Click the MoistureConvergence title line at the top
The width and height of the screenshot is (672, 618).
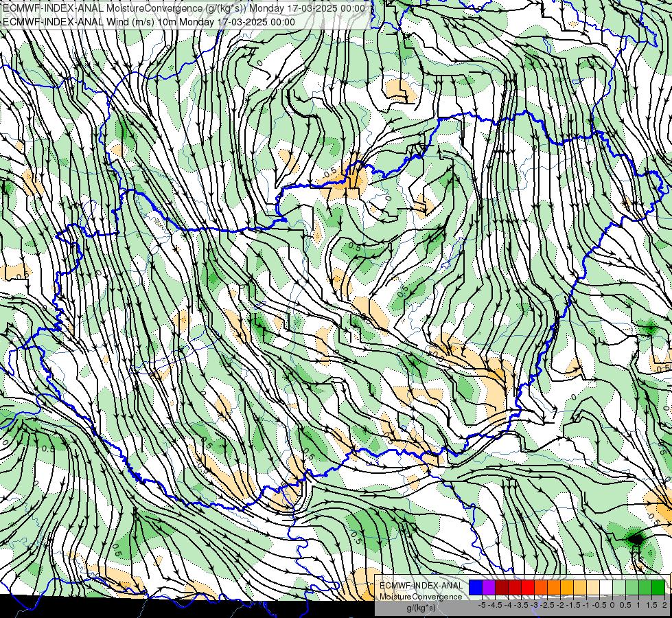[x=184, y=8]
